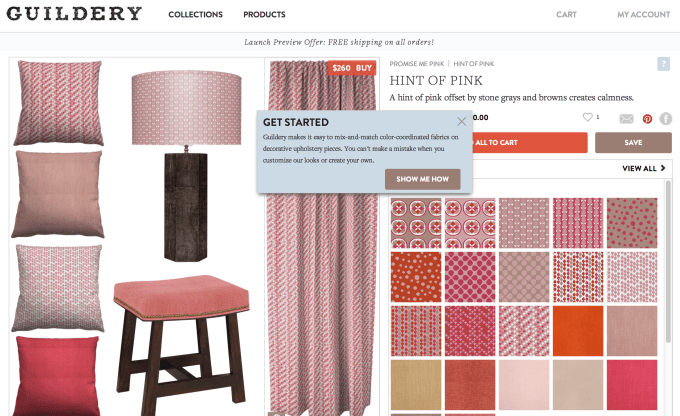Select the solid orange fabric swatch

[578, 331]
